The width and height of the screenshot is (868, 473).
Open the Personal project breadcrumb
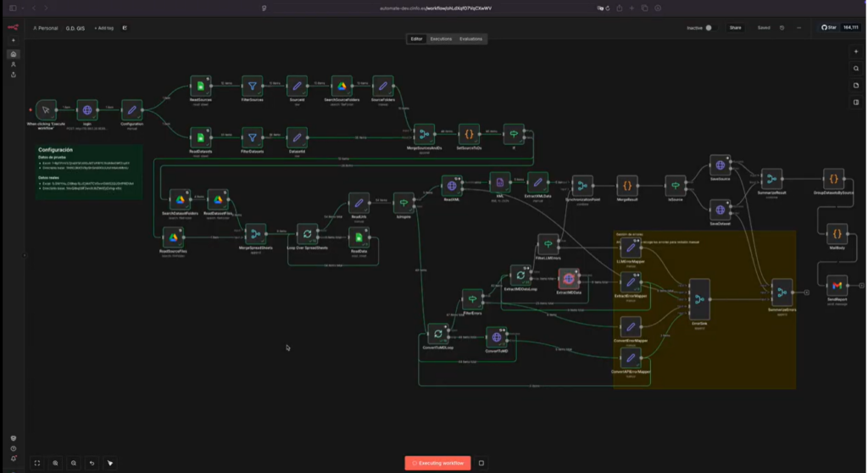coord(47,28)
